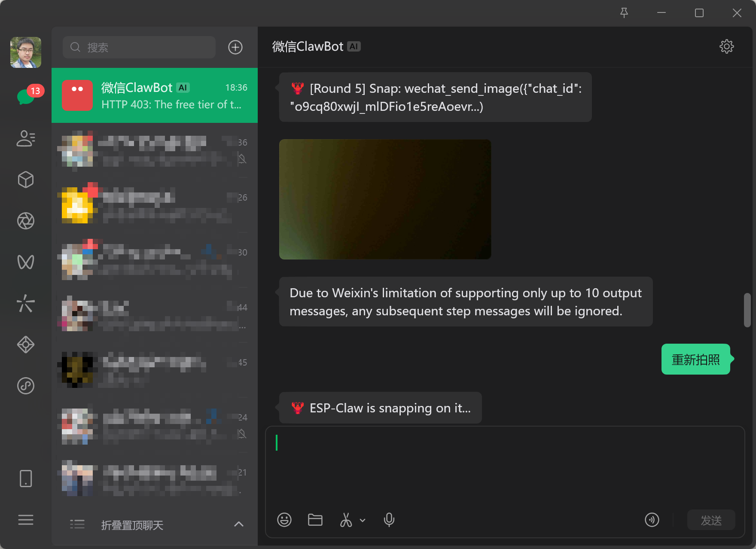Click the 折叠置顶聊天 list icon
Screen dimensions: 756x549
[77, 524]
